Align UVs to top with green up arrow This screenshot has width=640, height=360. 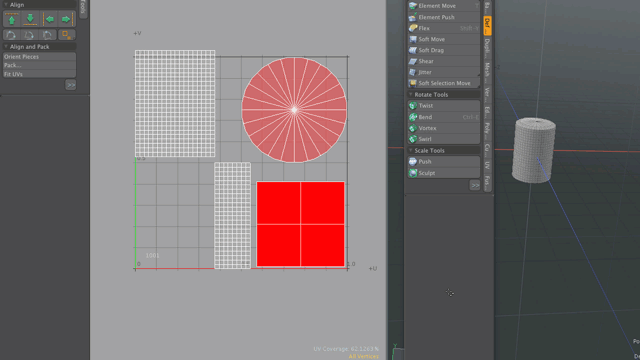pos(12,19)
